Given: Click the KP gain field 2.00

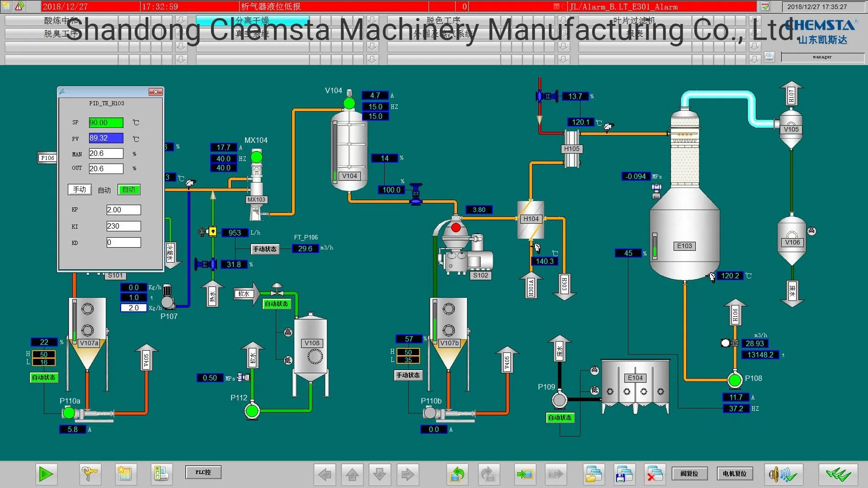Looking at the screenshot, I should pyautogui.click(x=123, y=210).
